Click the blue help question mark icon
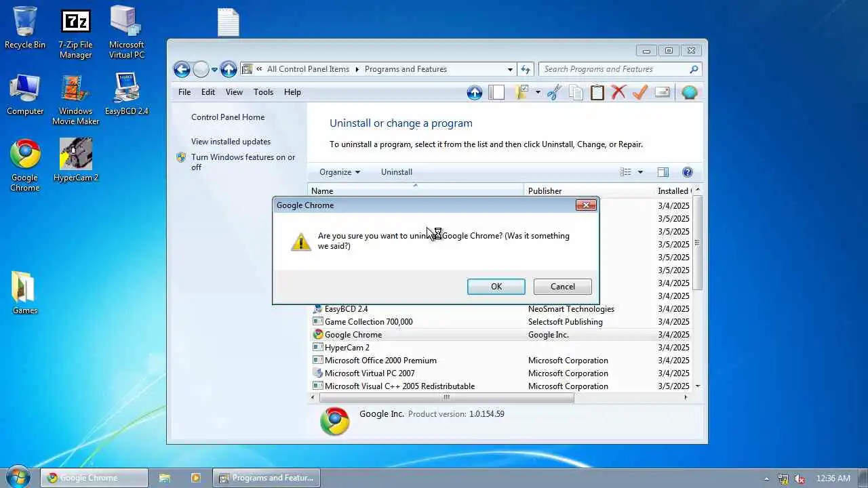 pyautogui.click(x=688, y=172)
